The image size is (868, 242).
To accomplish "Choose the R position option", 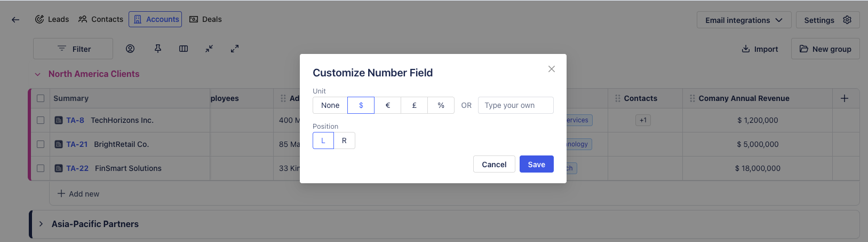I will coord(344,140).
